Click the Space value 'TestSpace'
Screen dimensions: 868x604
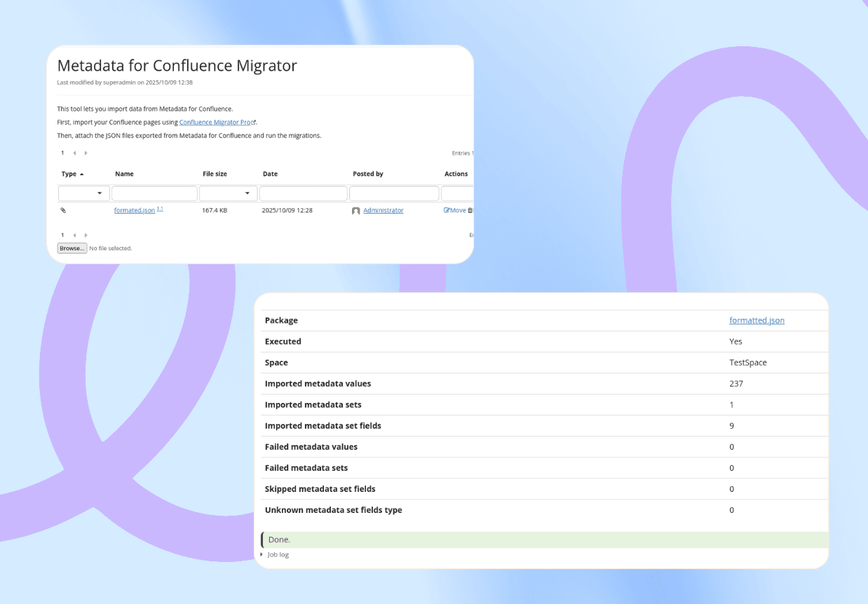748,362
